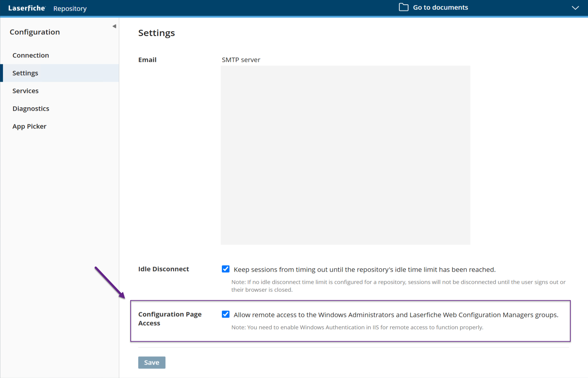Click the Settings page heading

pyautogui.click(x=156, y=33)
